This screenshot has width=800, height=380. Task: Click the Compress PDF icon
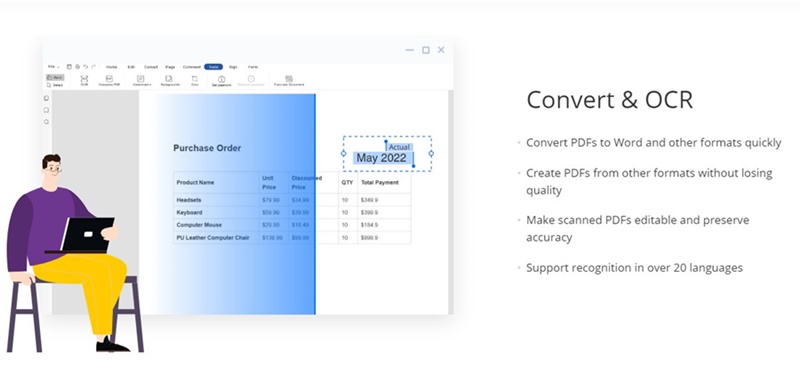click(109, 80)
